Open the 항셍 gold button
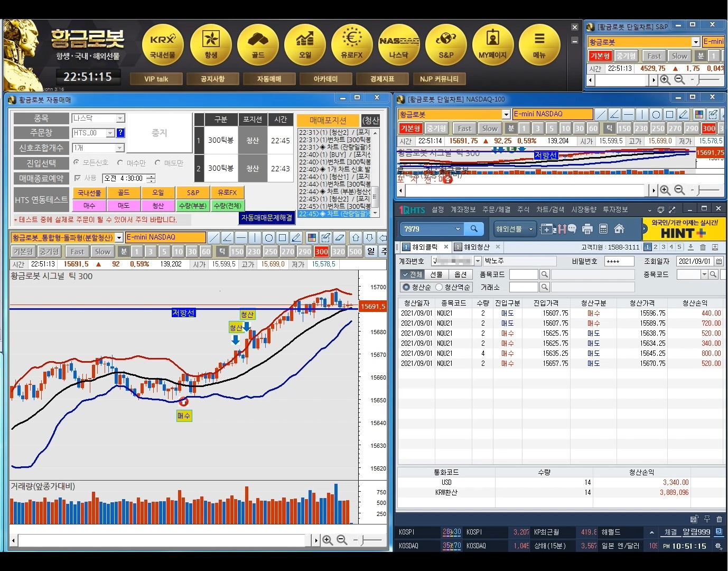This screenshot has width=728, height=571. pos(211,44)
